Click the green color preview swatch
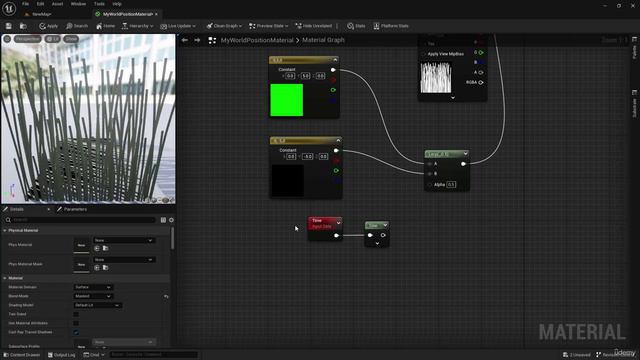The height and width of the screenshot is (360, 640). click(287, 100)
